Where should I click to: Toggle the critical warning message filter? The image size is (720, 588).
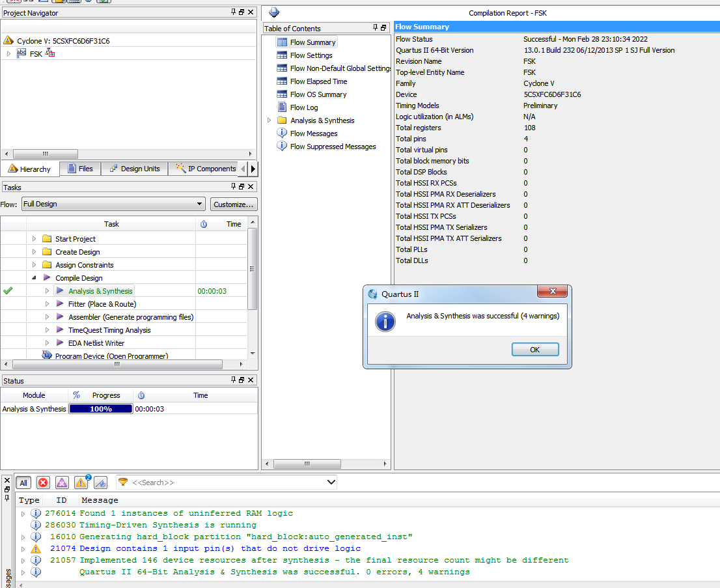pos(62,483)
